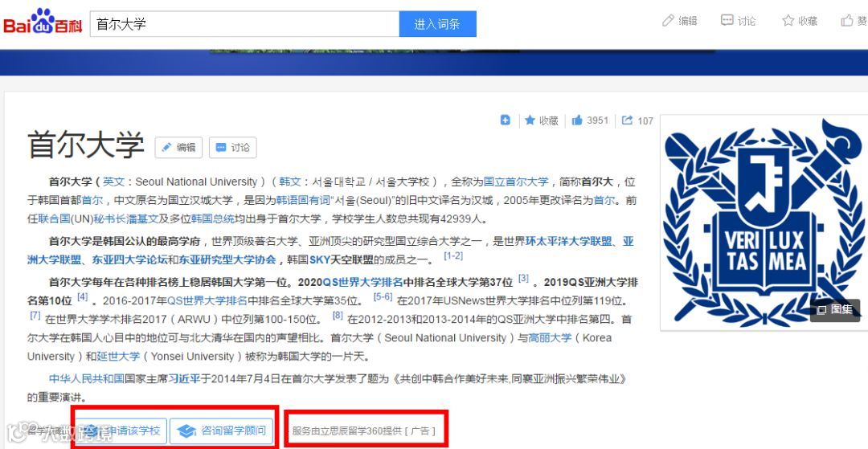The image size is (868, 449).
Task: Click the 编辑 button beside the title
Action: click(178, 148)
